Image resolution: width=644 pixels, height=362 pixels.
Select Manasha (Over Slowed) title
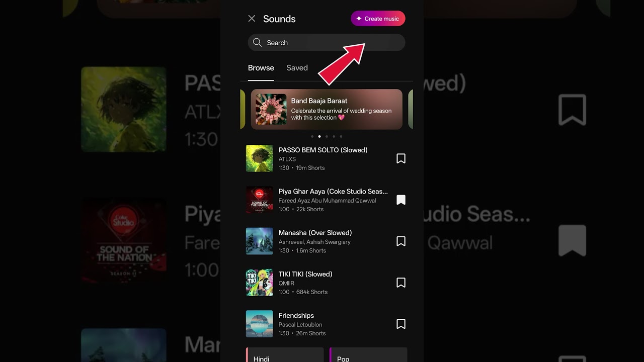point(315,233)
